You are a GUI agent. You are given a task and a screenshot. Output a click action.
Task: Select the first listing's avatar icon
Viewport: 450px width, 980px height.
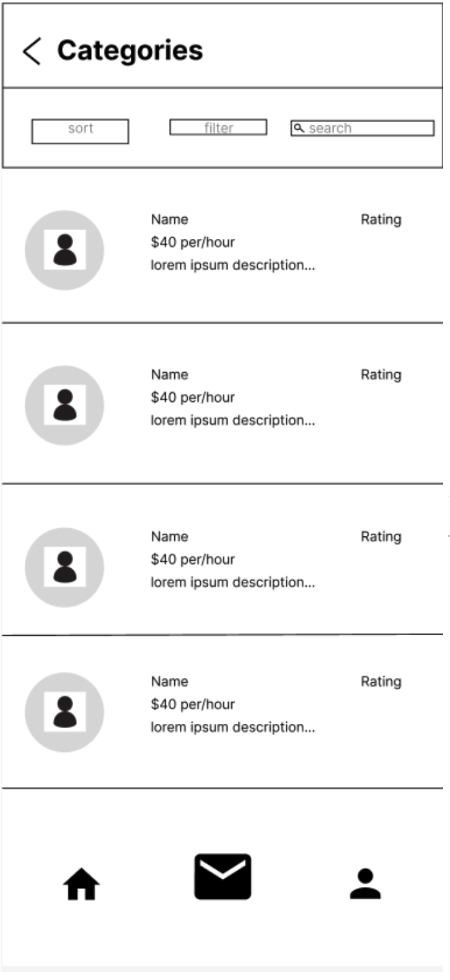(64, 250)
